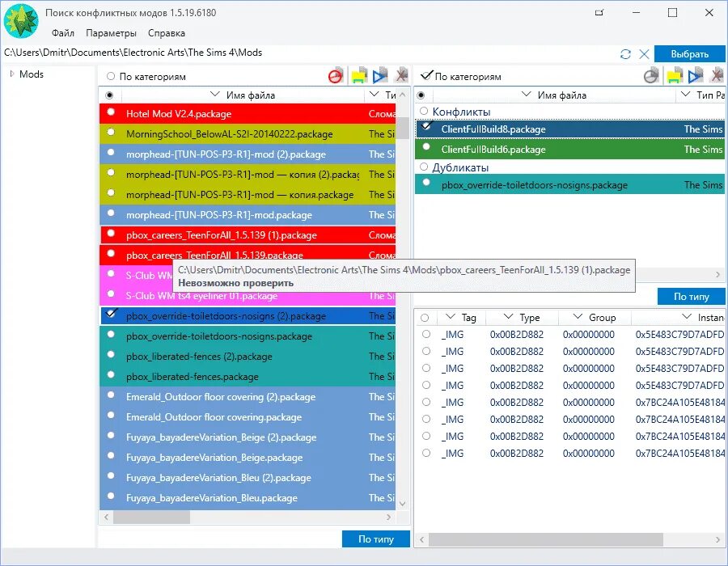Image resolution: width=728 pixels, height=566 pixels.
Task: Open the Type column filter dropdown
Action: (x=508, y=317)
